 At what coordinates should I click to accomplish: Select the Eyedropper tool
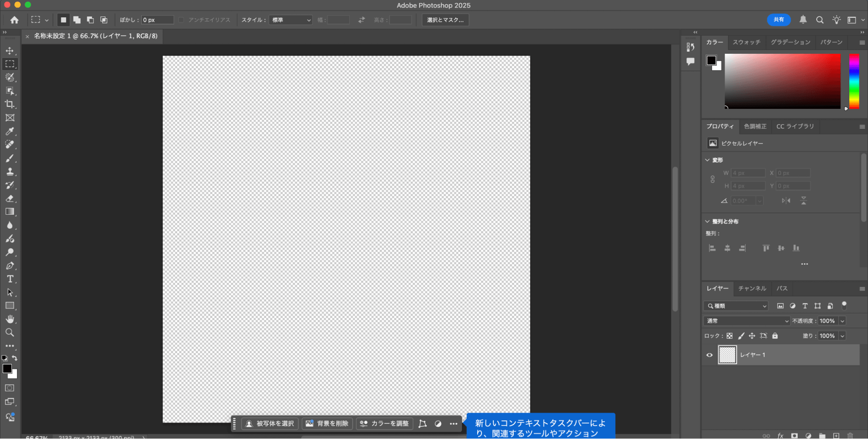10,131
